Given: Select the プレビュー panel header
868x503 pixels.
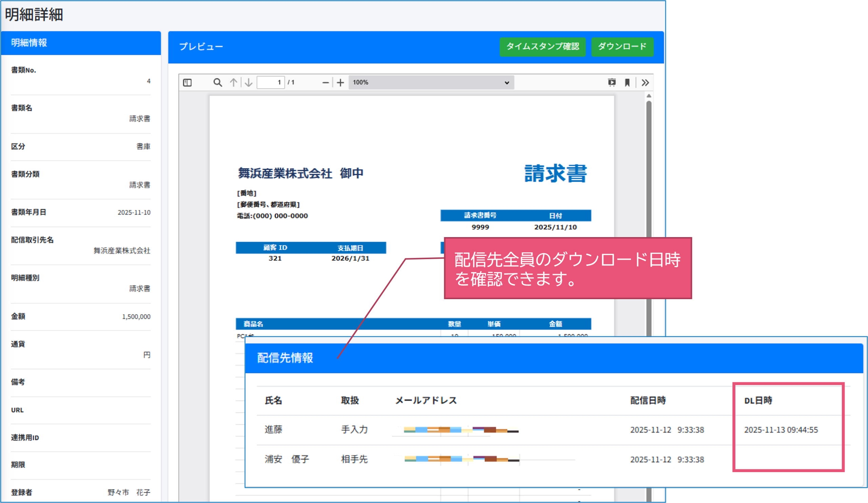Looking at the screenshot, I should (x=201, y=46).
